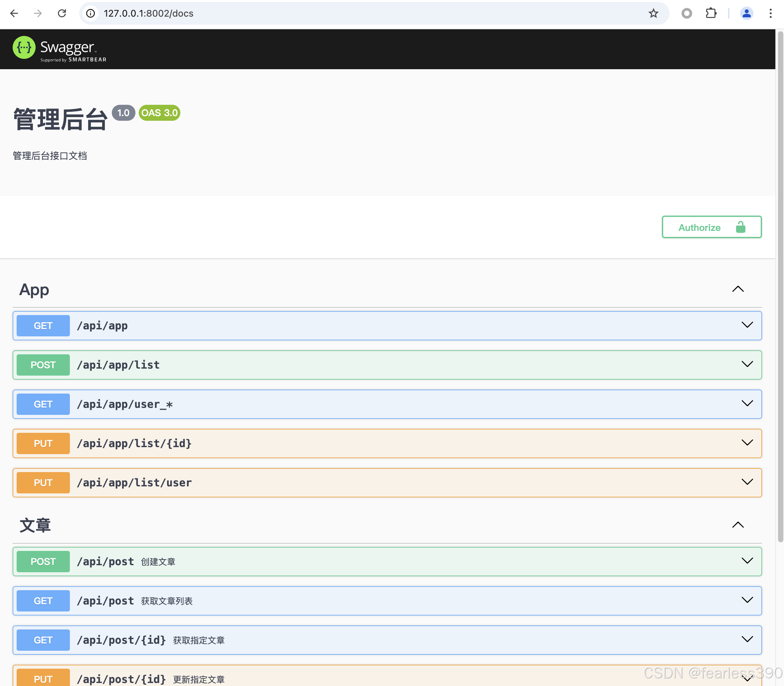Click the site info icon in address bar
Viewport: 784px width, 686px height.
pos(90,13)
